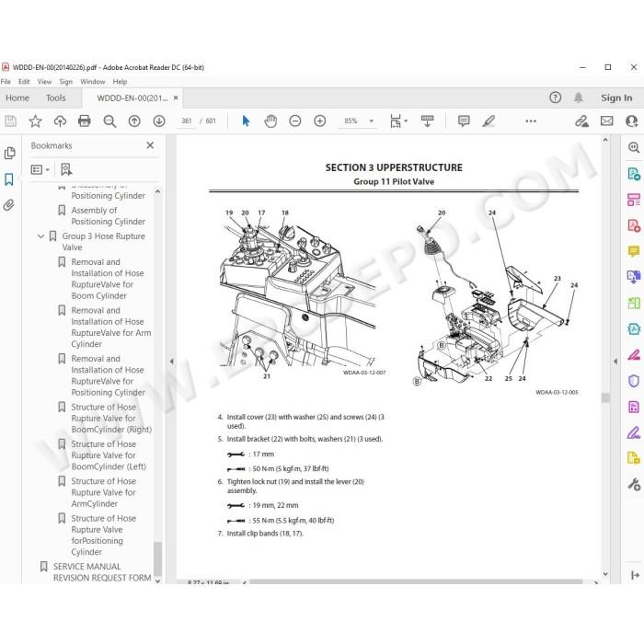Screen dimensions: 644x644
Task: Upload file to cloud icon
Action: tap(60, 121)
